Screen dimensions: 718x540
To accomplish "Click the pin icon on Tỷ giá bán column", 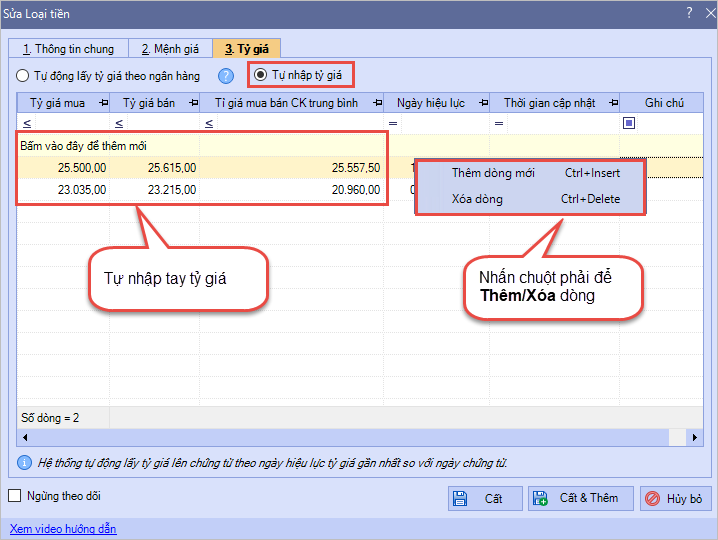I will 191,102.
